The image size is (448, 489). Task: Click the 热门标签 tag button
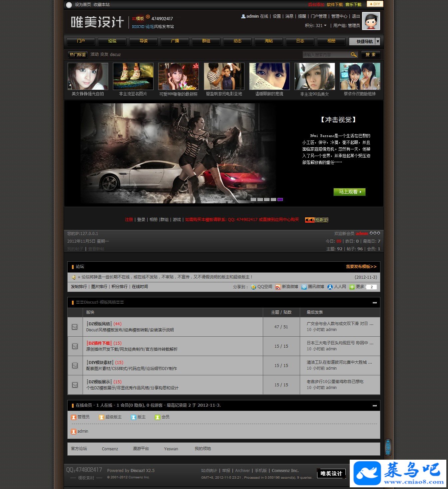78,54
